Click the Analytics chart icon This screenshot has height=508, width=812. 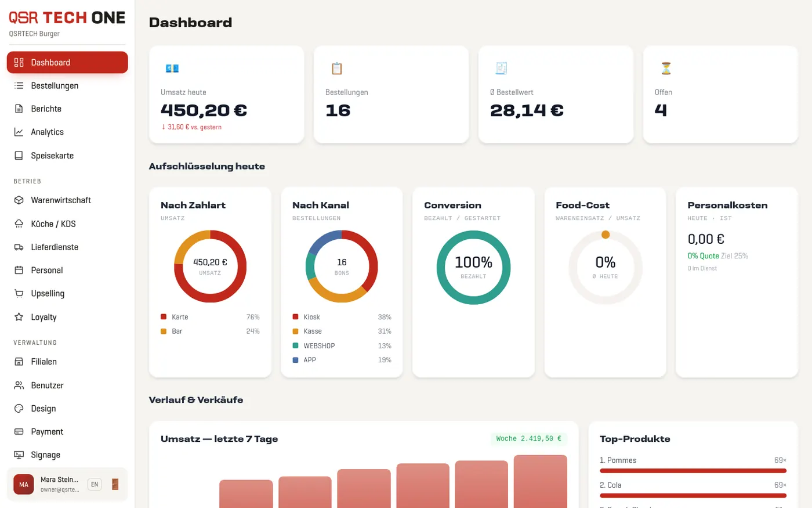(19, 132)
